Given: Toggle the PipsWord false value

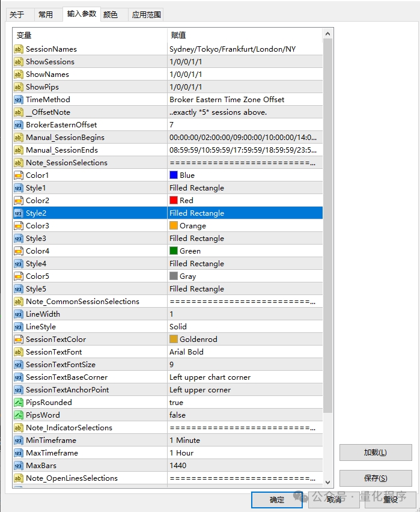Looking at the screenshot, I should tap(245, 415).
